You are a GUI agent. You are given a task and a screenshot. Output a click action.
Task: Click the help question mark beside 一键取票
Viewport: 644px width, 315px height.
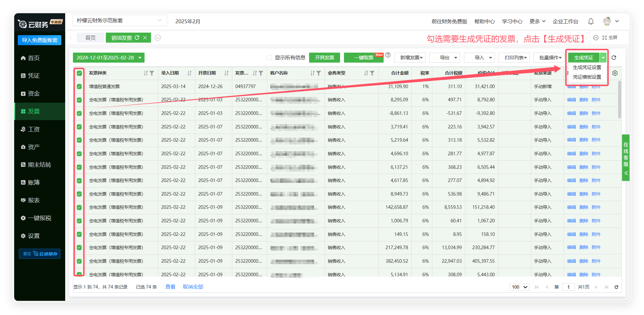(388, 55)
